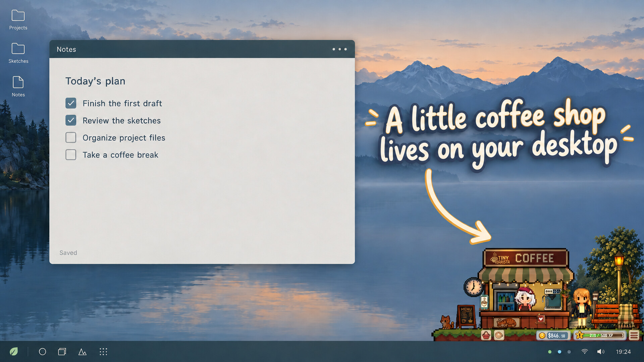Screen dimensions: 644x362
Task: Click the Organize project files text
Action: coord(124,138)
